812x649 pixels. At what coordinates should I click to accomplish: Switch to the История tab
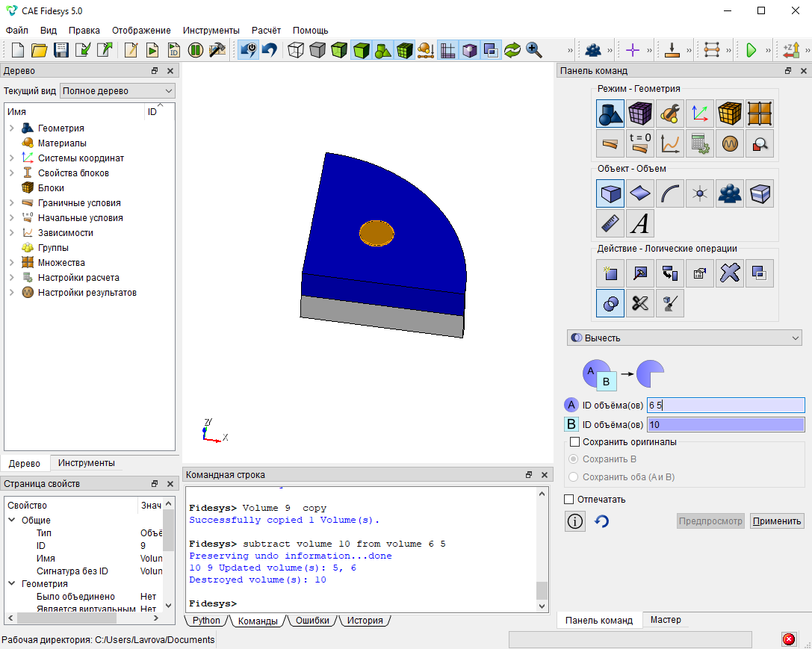coord(365,620)
